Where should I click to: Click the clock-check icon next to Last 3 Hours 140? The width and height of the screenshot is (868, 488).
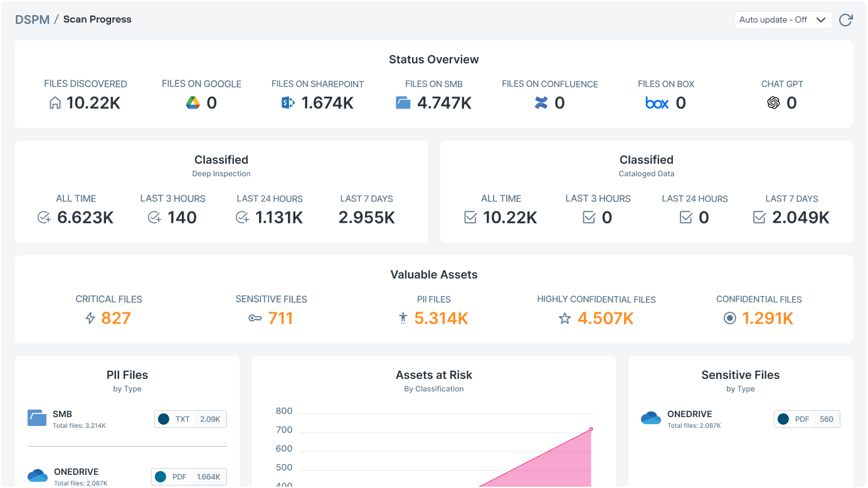tap(154, 217)
